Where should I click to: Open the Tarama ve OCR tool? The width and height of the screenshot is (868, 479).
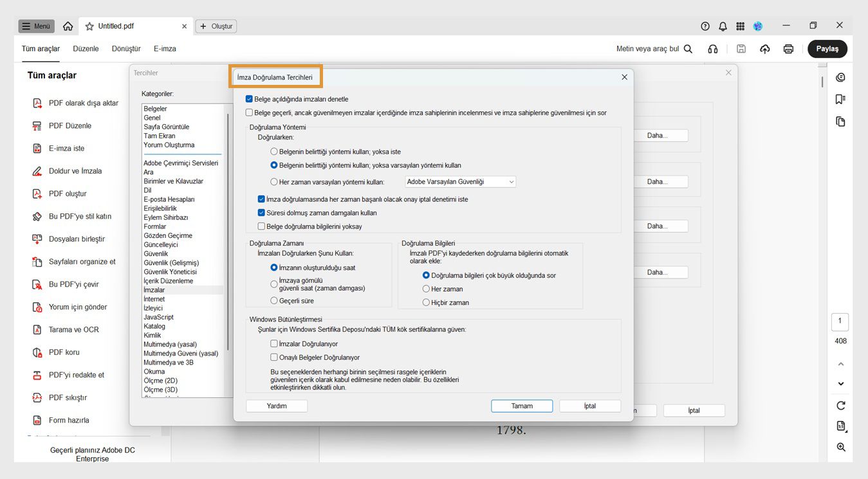[66, 330]
